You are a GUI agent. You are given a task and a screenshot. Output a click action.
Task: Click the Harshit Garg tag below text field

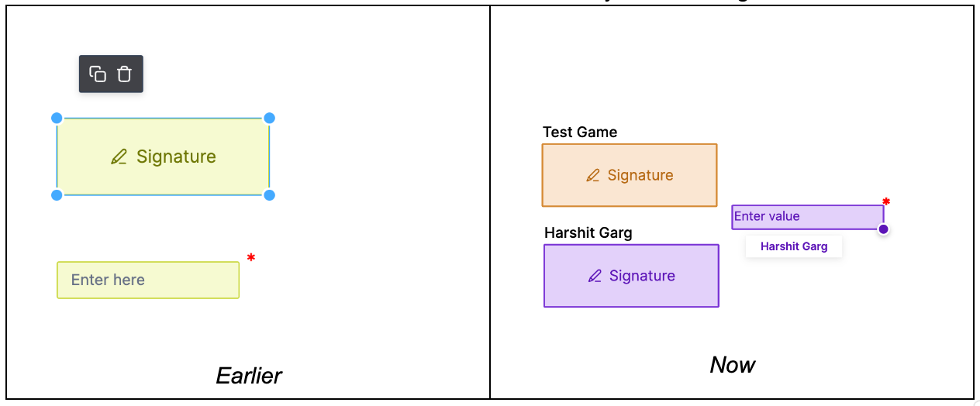794,246
